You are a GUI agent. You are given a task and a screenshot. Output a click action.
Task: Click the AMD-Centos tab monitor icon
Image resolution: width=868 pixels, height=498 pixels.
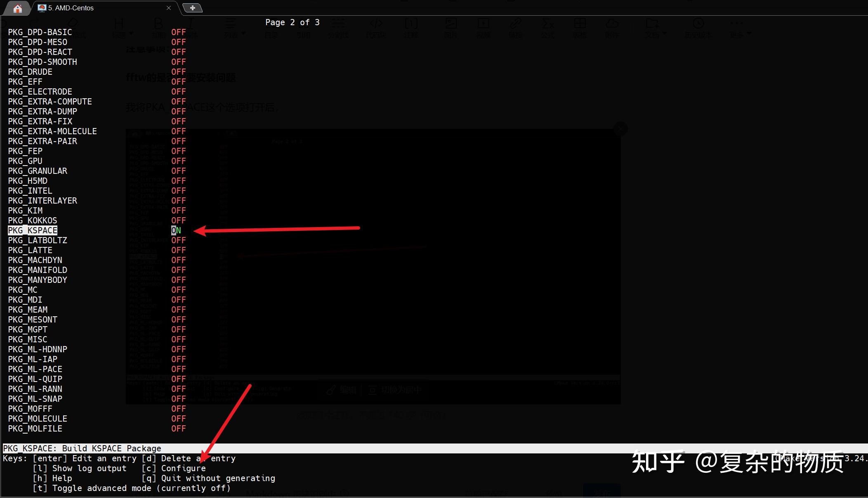click(41, 8)
